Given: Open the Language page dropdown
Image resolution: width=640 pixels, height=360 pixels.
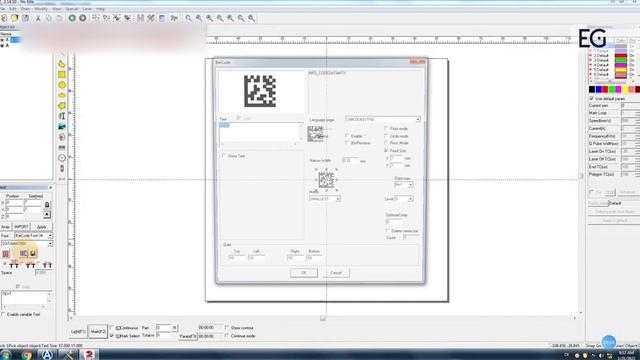Looking at the screenshot, I should (x=383, y=120).
